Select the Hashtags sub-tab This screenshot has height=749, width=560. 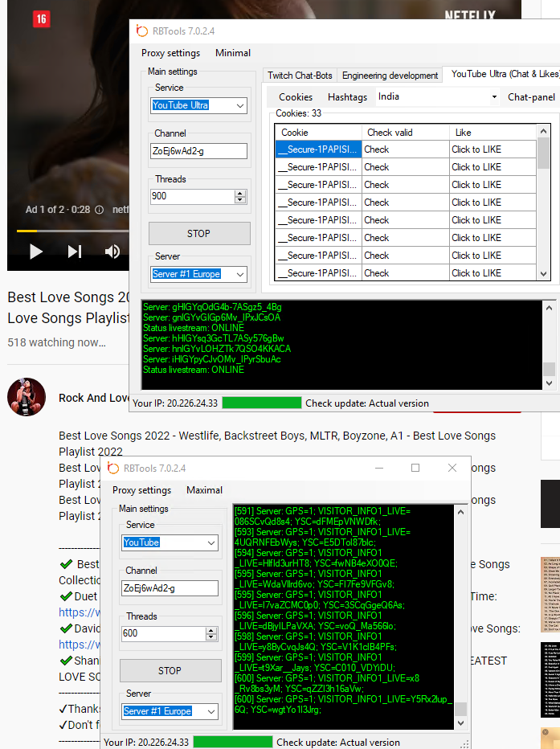347,97
